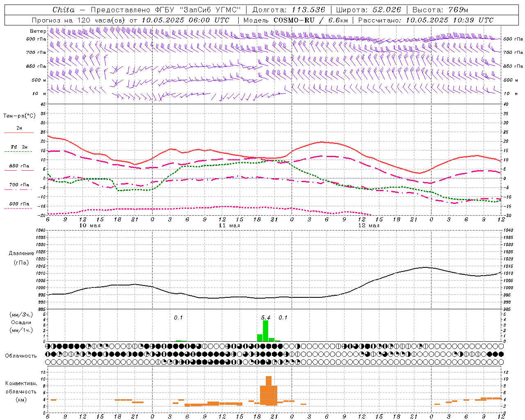Click "Рассчитано: 10.05.2025 10:39 UTC" timestamp

(x=426, y=20)
